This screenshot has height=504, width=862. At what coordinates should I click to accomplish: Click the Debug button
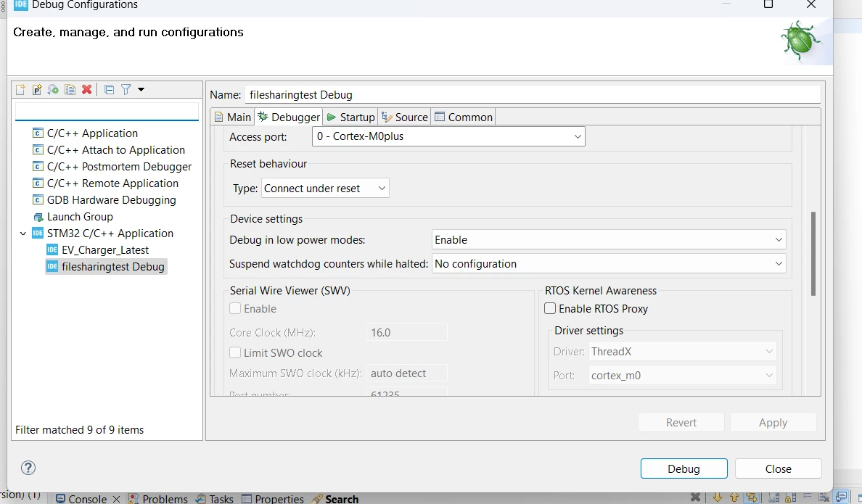pos(684,468)
